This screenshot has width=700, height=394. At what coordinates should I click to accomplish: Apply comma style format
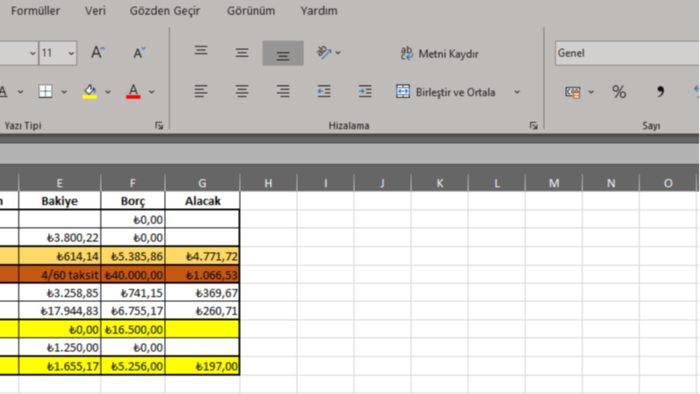point(660,92)
